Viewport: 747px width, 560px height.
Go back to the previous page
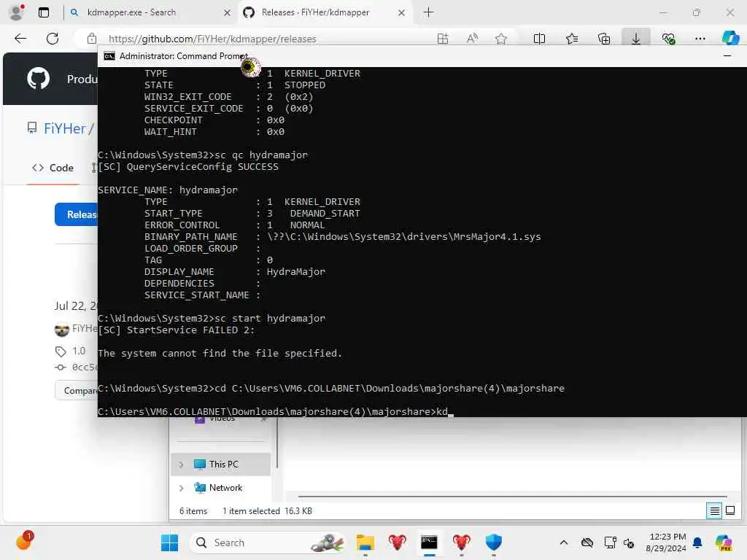(20, 39)
